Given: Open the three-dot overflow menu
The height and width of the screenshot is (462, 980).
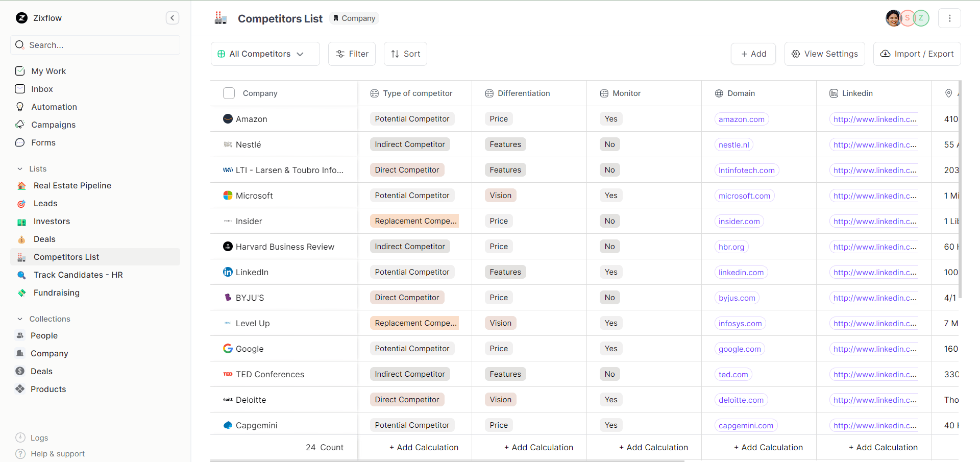Looking at the screenshot, I should point(949,18).
